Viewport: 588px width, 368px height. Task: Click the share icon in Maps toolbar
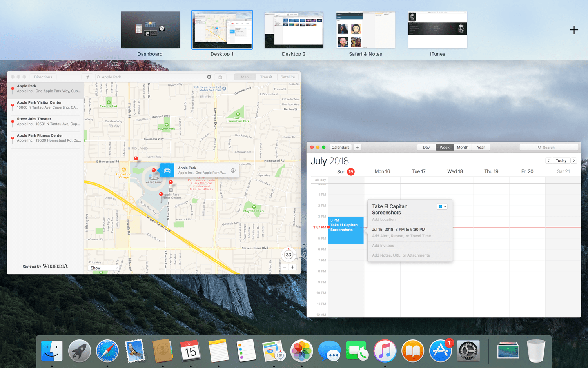(220, 77)
